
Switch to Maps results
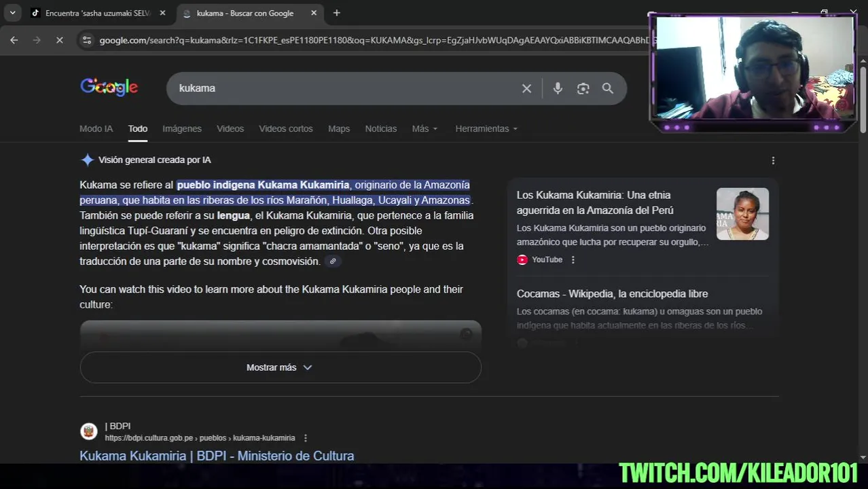[339, 128]
